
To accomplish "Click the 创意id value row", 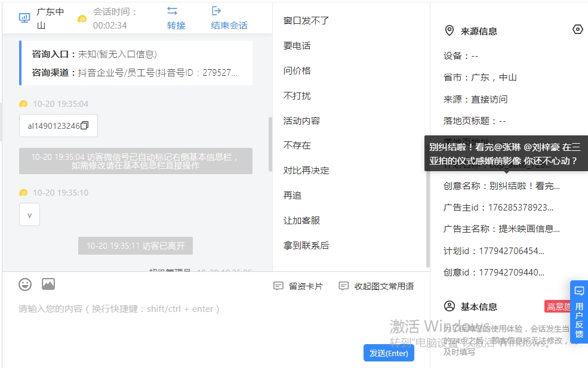I will coord(494,273).
